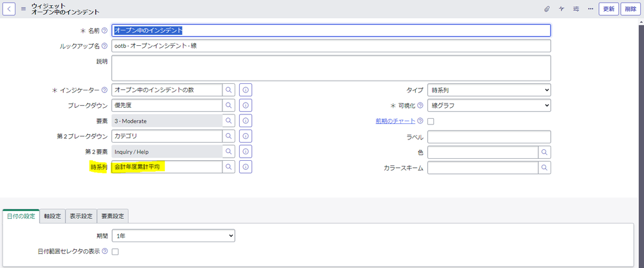Click the help icon beside インジケーター
This screenshot has height=268, width=644.
coord(104,90)
